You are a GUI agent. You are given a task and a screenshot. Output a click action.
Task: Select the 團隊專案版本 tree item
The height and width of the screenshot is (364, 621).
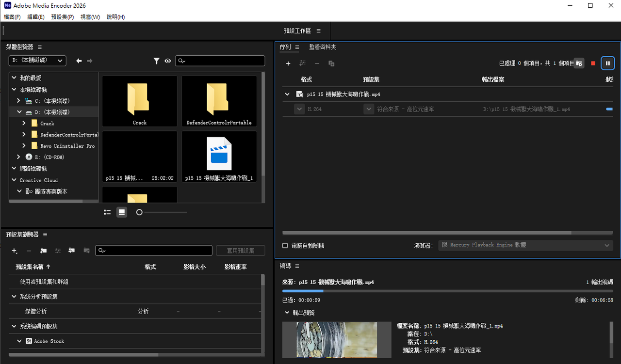coord(50,191)
